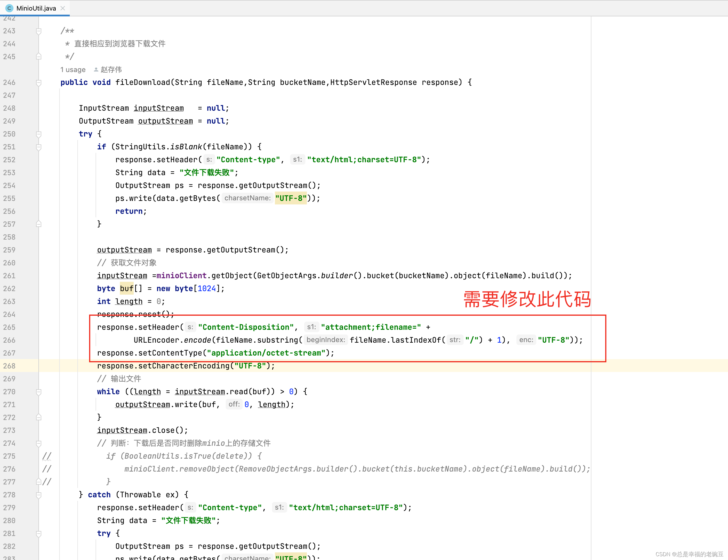
Task: Open usages via the '1 usage' hint
Action: [x=73, y=70]
